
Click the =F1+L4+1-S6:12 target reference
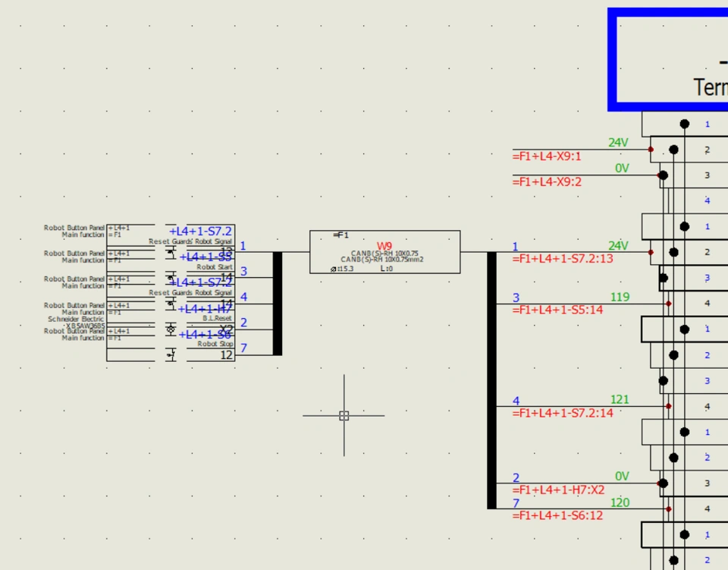pos(557,515)
